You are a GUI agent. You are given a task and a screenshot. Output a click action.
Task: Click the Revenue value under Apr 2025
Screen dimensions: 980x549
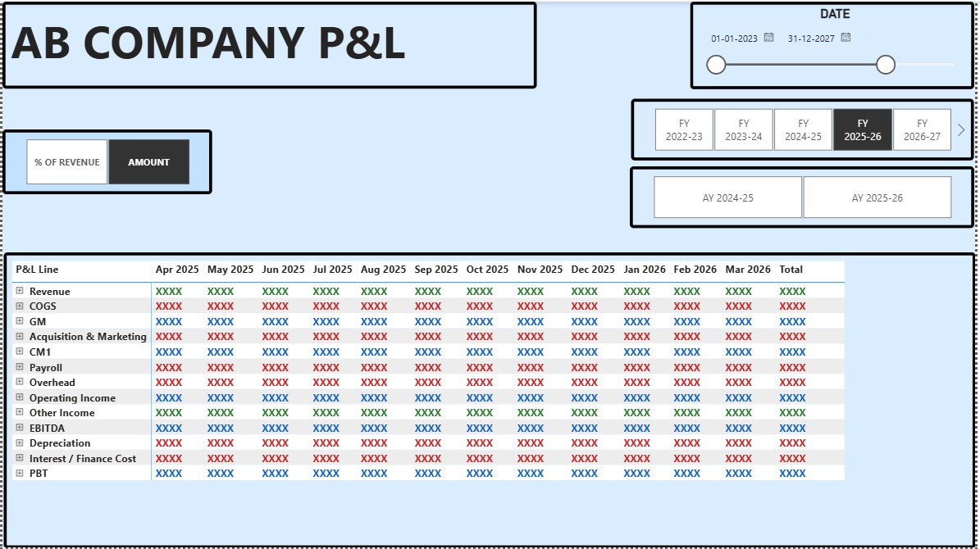click(x=169, y=291)
